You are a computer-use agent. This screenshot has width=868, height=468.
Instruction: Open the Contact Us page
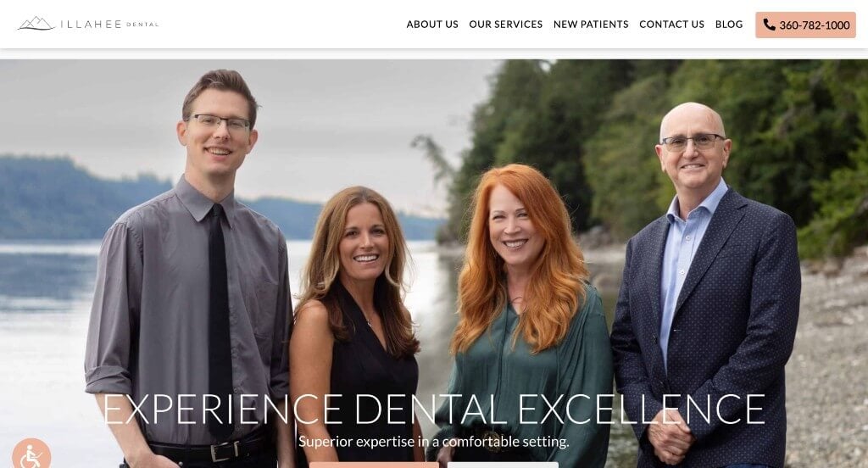671,25
